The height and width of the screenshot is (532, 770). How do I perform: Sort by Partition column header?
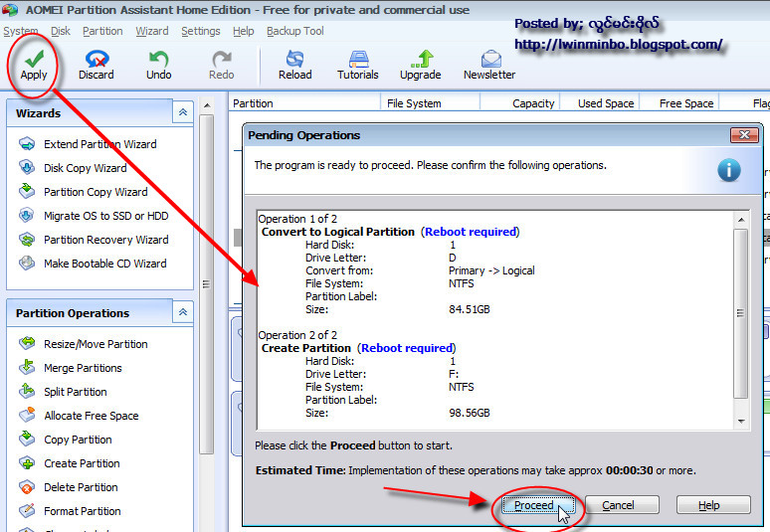pyautogui.click(x=304, y=103)
